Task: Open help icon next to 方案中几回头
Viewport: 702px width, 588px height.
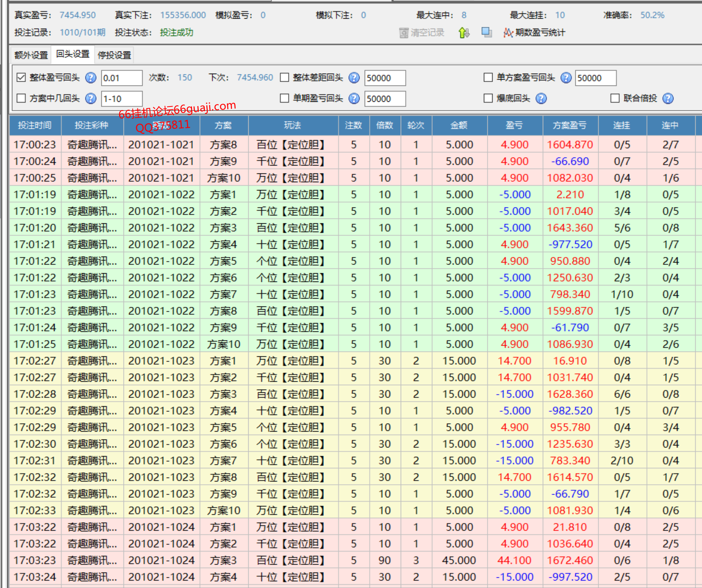Action: pyautogui.click(x=91, y=98)
